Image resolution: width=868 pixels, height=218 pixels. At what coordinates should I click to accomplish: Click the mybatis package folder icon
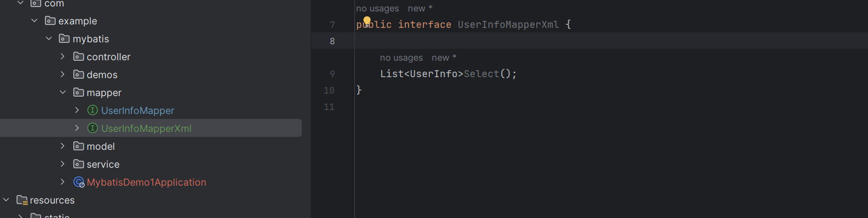pyautogui.click(x=64, y=39)
